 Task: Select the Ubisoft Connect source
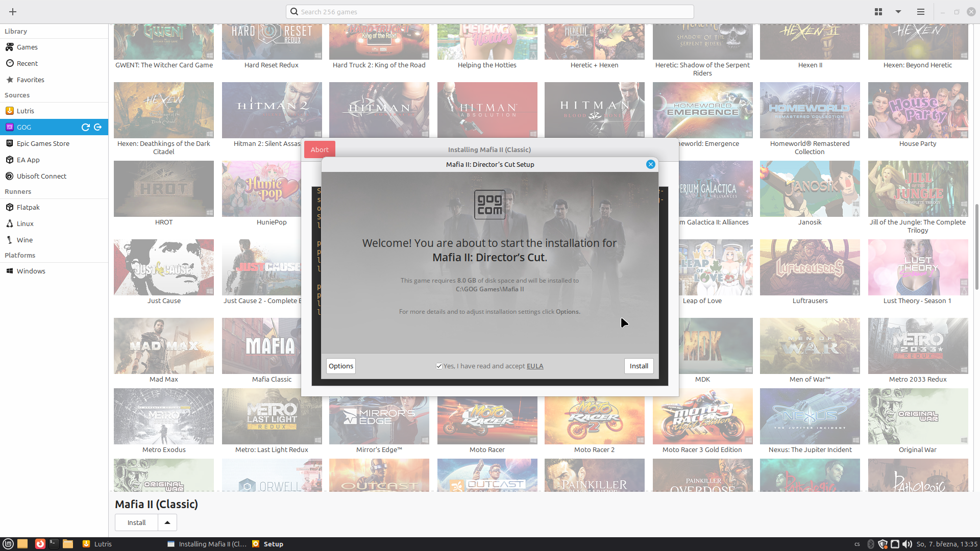point(41,176)
